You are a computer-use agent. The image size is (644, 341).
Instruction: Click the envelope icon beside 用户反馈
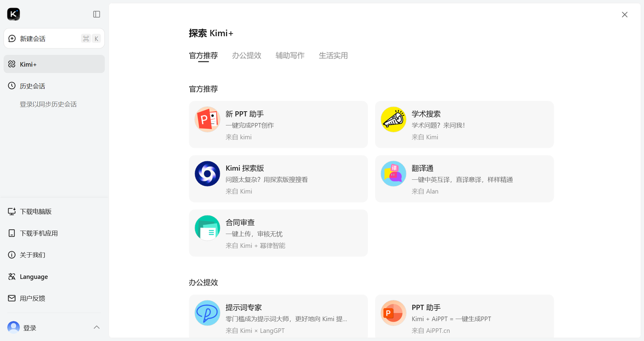point(12,298)
